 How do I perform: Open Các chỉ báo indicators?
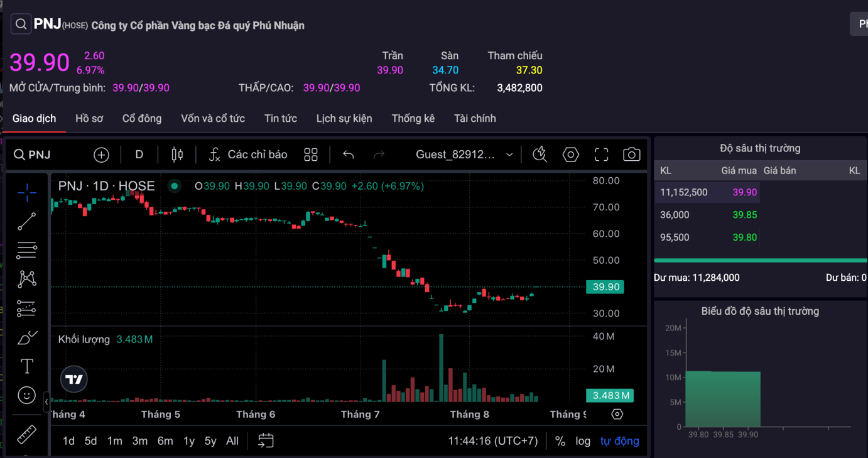pyautogui.click(x=248, y=155)
